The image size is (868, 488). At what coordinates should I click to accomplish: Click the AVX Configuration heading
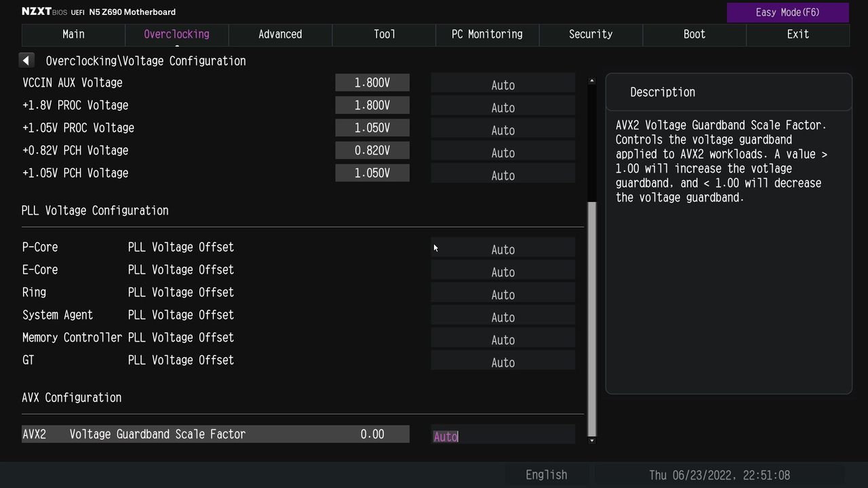click(72, 398)
